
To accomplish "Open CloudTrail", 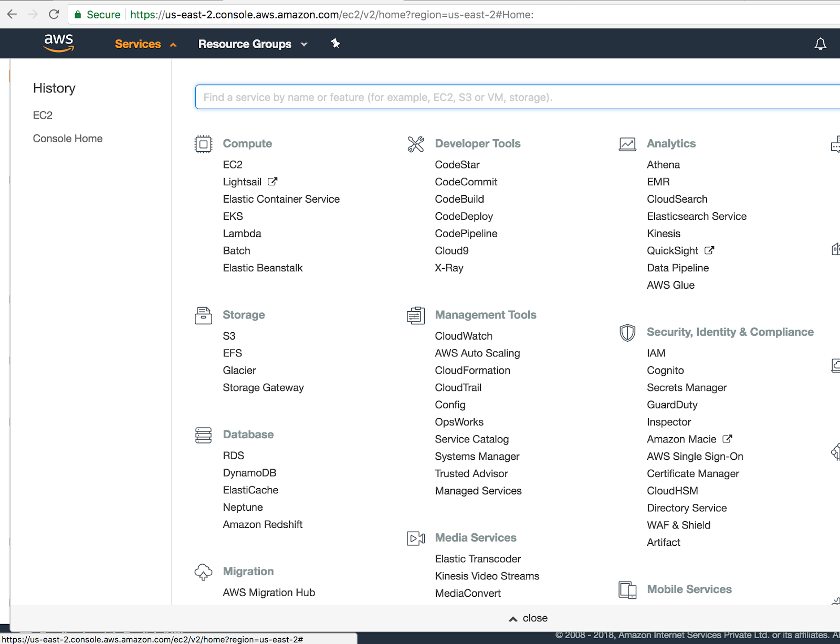I will click(458, 388).
